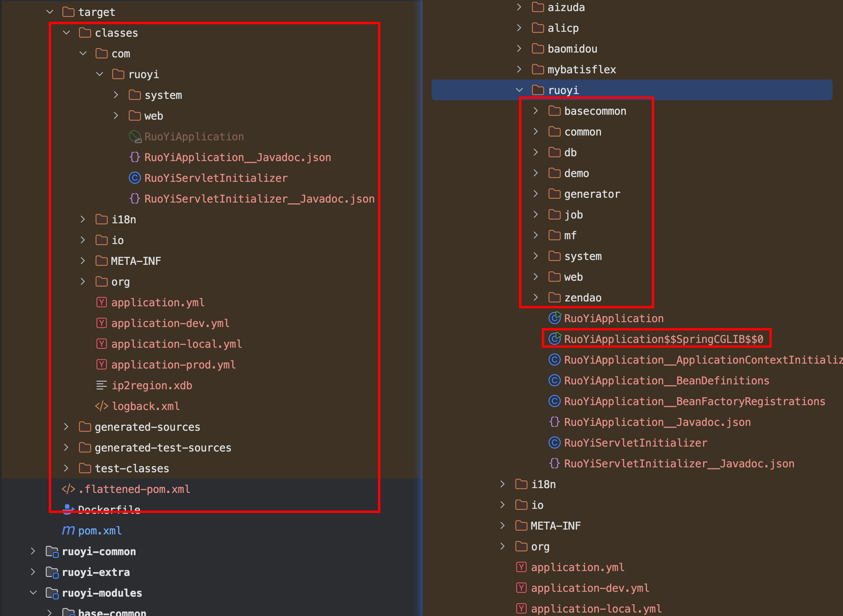
Task: Click the JSON braces icon of RuoYiApplication__Javadoc.json in right tree
Action: click(x=554, y=422)
